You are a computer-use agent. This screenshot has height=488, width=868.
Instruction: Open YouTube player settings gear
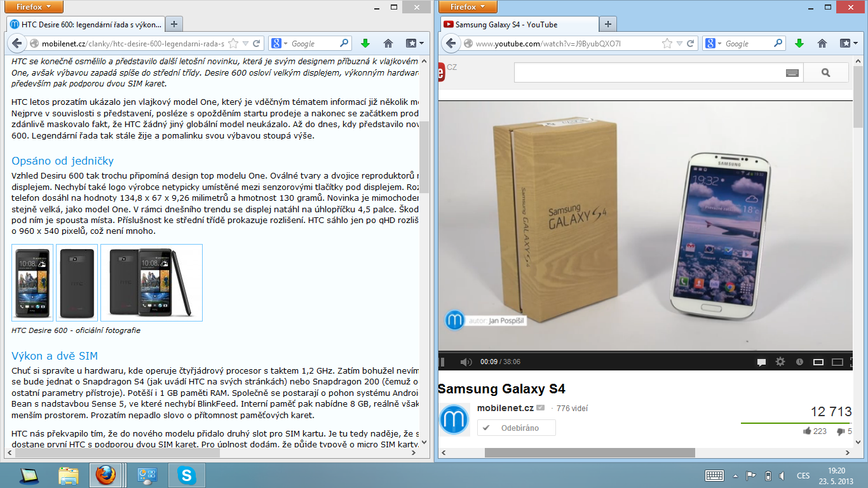(780, 362)
